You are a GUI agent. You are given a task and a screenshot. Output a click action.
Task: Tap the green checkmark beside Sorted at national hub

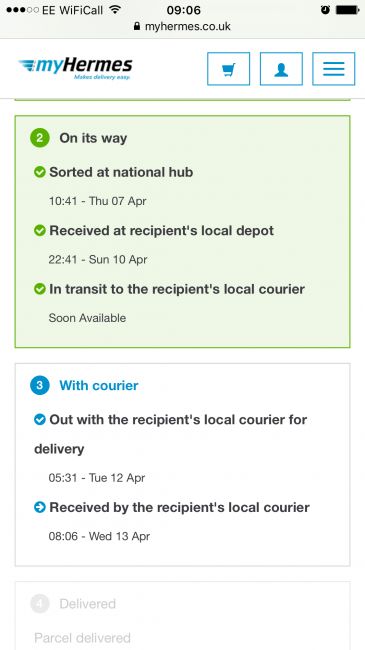40,172
